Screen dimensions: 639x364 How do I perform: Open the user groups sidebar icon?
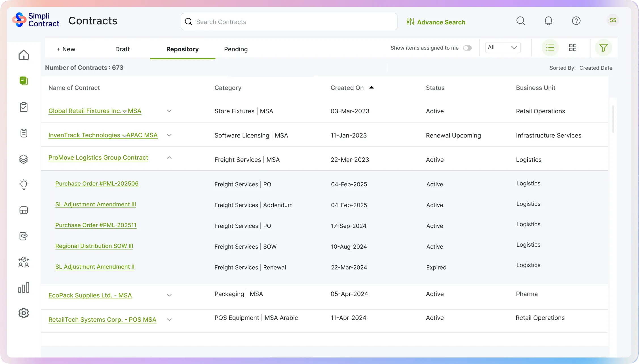point(24,262)
